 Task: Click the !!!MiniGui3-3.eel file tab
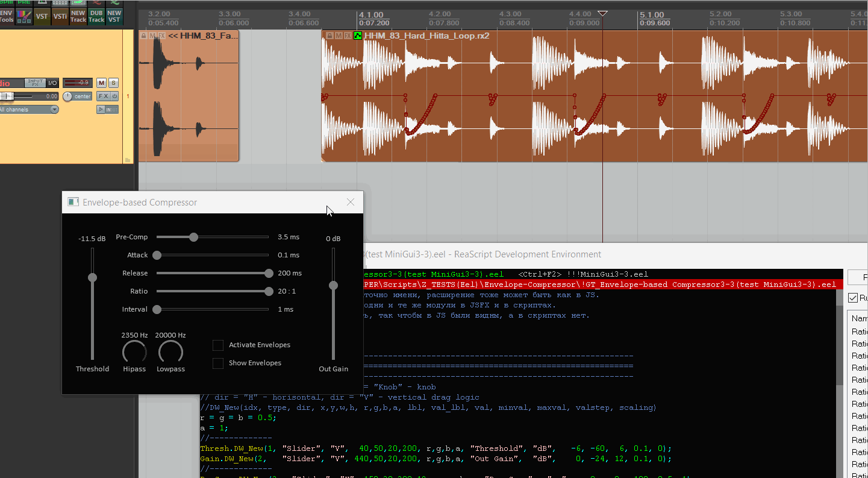(x=607, y=274)
